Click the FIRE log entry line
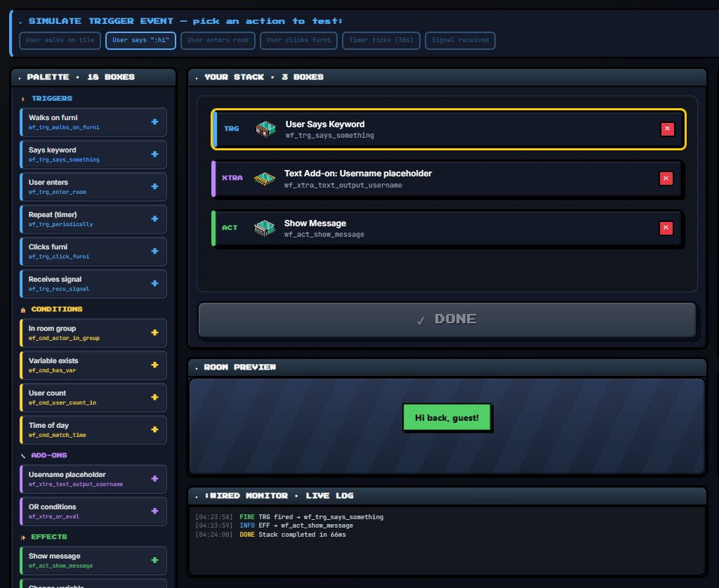This screenshot has width=719, height=588. coord(289,517)
